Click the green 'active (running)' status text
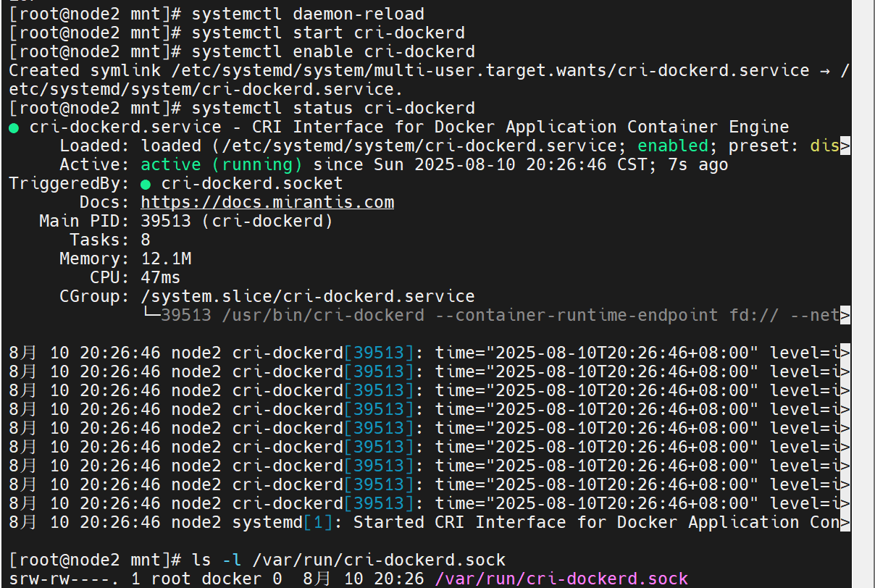875x588 pixels. (x=222, y=164)
